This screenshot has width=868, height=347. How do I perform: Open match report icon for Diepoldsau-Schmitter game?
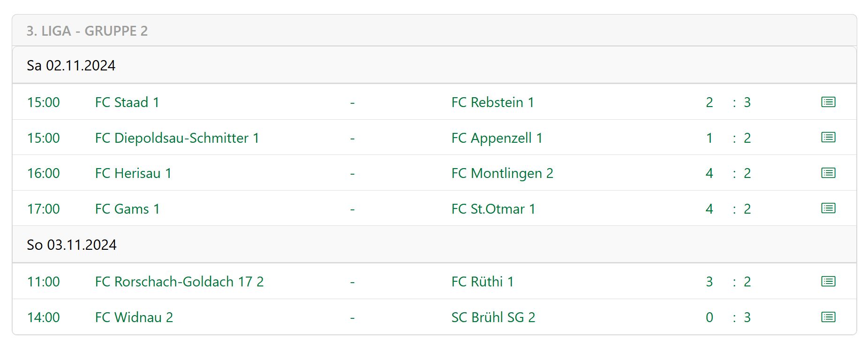click(x=828, y=138)
